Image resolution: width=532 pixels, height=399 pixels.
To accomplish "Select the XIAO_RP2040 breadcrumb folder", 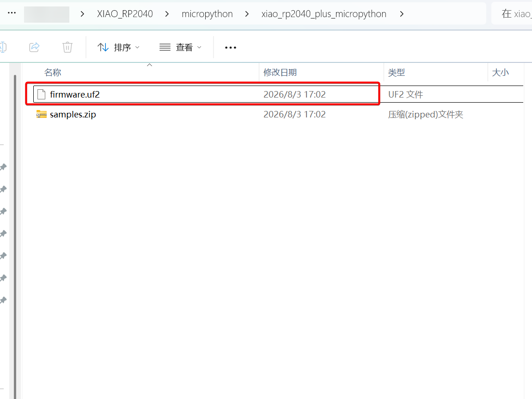I will click(x=125, y=14).
